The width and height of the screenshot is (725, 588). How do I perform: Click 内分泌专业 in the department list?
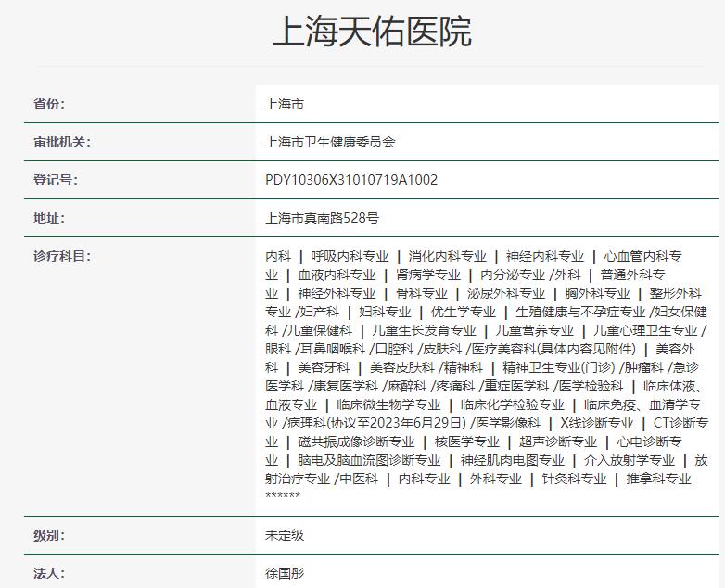tap(513, 275)
